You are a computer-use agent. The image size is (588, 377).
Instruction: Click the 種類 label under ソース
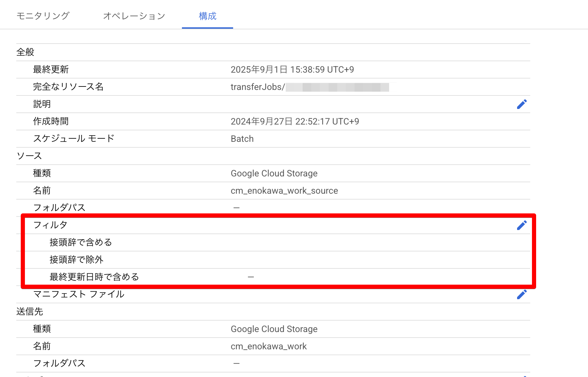point(42,173)
